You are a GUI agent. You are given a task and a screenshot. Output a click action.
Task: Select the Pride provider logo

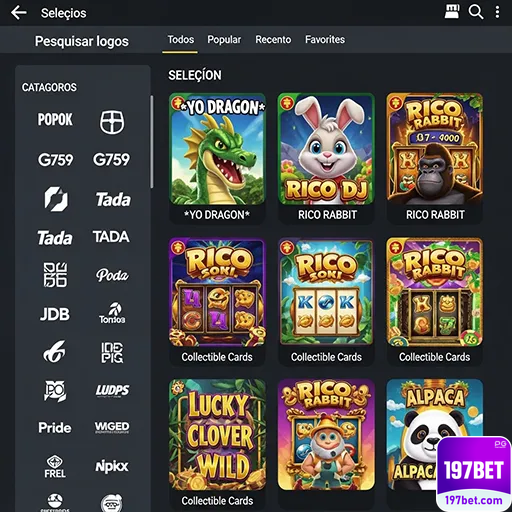55,428
